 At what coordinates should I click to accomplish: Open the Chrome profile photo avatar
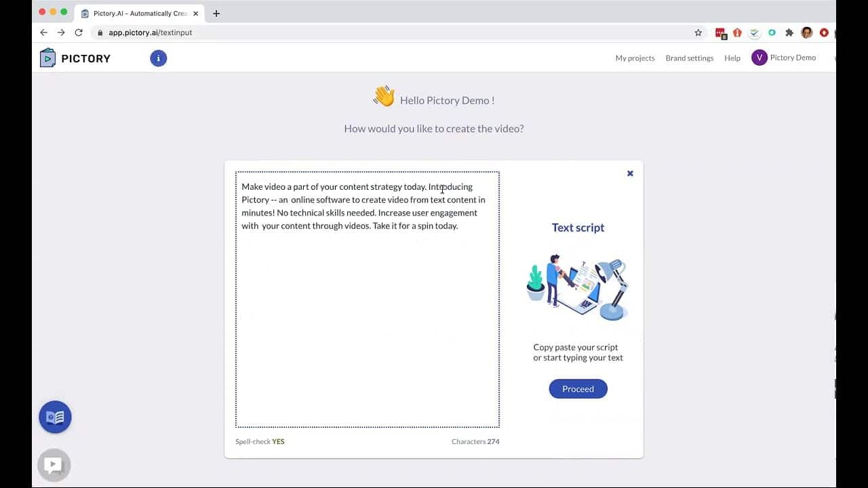[x=807, y=33]
